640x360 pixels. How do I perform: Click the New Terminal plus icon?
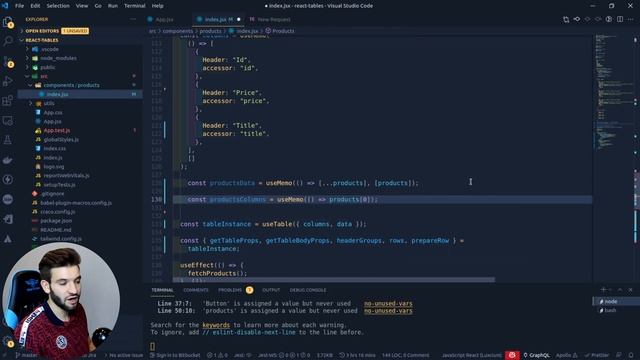(603, 290)
